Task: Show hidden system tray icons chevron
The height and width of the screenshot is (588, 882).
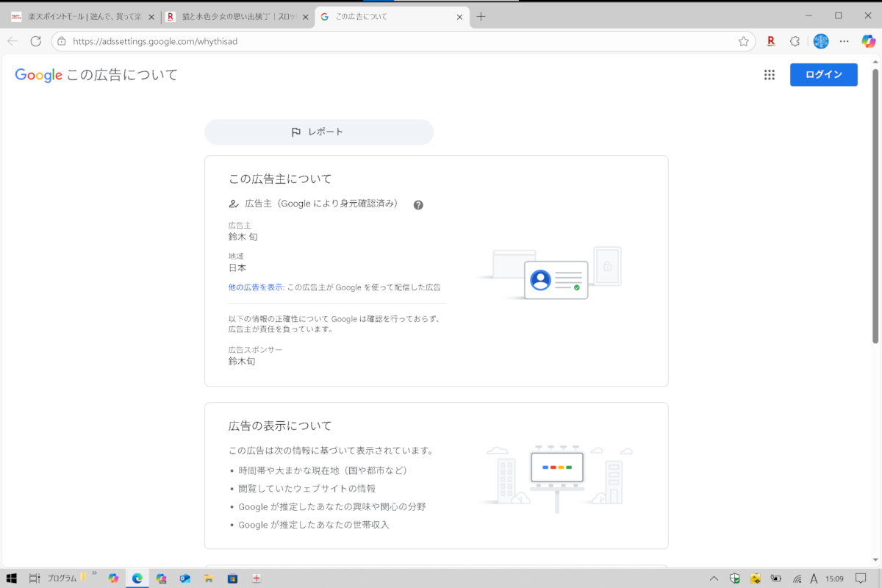Action: [x=714, y=578]
